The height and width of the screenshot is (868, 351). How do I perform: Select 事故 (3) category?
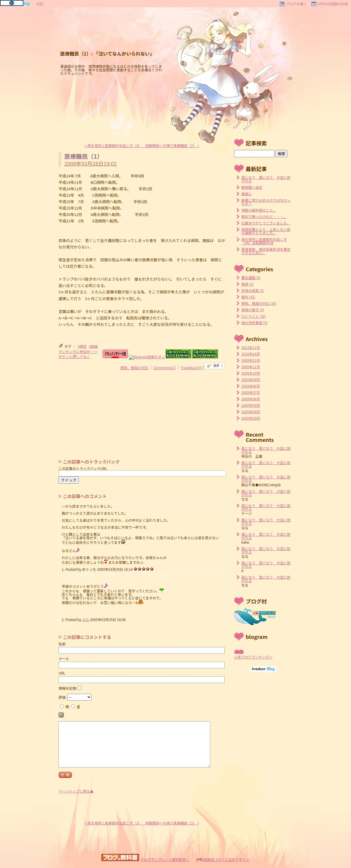coord(247,284)
